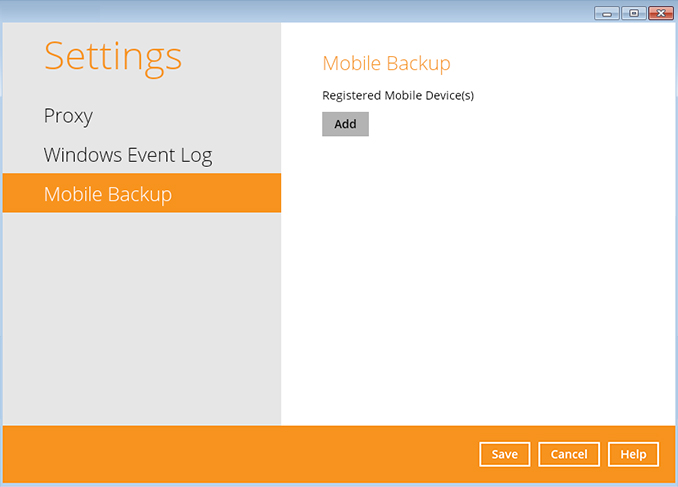
Task: Switch to Windows Event Log settings
Action: [127, 155]
